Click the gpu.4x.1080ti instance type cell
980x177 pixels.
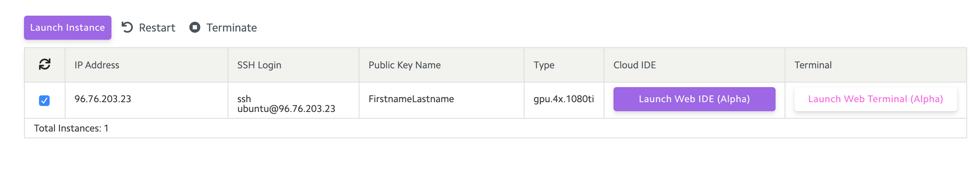[x=563, y=99]
